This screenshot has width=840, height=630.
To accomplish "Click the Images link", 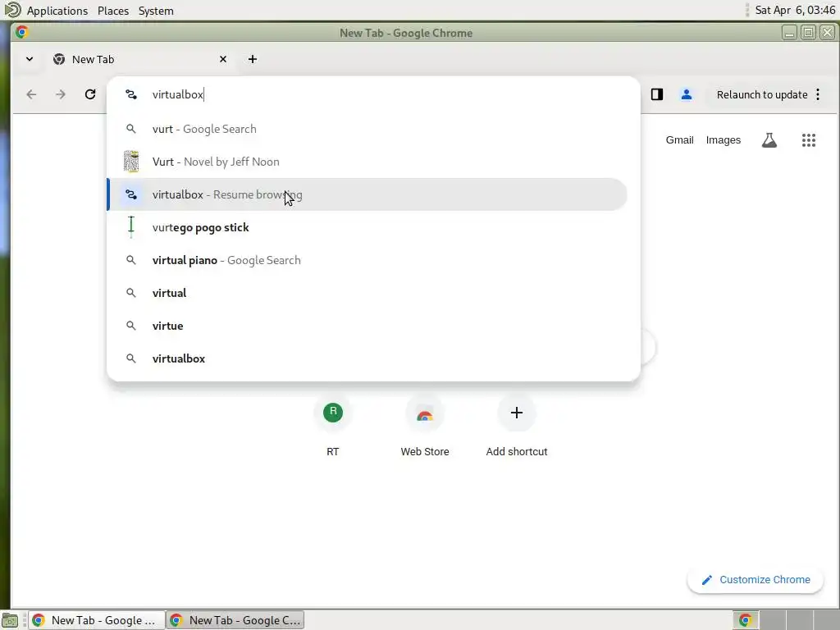I will click(x=724, y=140).
